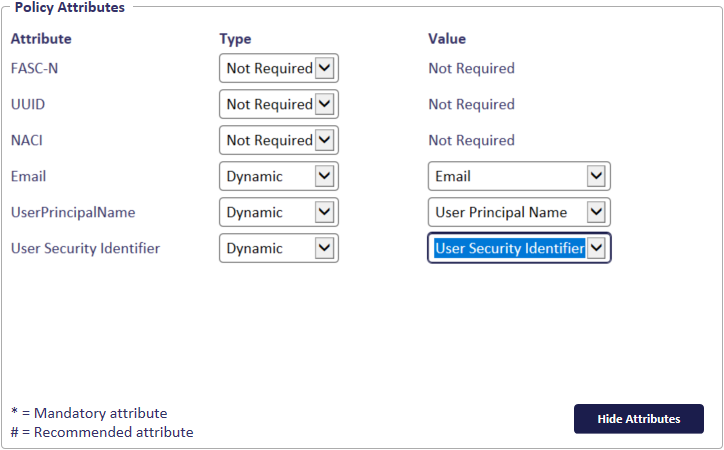This screenshot has width=724, height=450.
Task: Expand highlighted User Security Identifier Value dropdown
Action: pos(519,248)
